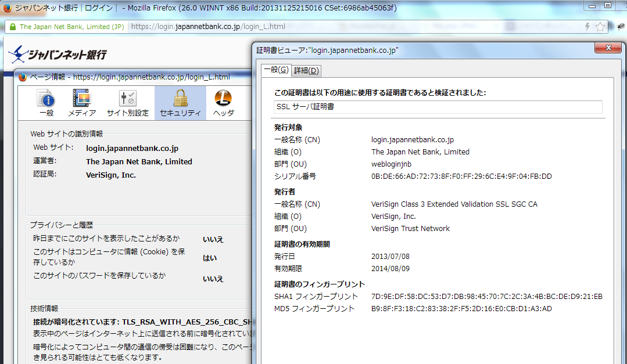Click the lightning bolt icon in address bar
This screenshot has height=364, width=627.
coord(587,27)
